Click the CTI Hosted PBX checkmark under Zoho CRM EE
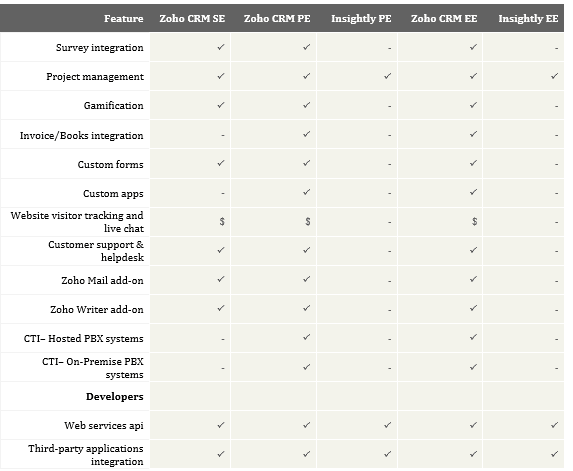Viewport: 573px width, 471px height. pos(473,337)
